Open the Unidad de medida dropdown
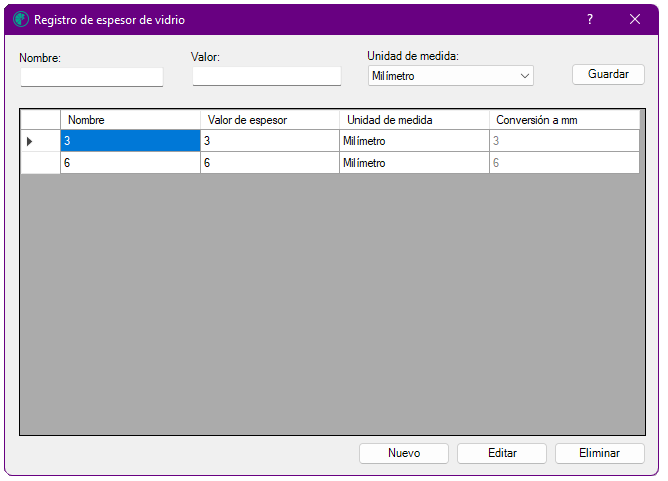668x481 pixels. 450,76
